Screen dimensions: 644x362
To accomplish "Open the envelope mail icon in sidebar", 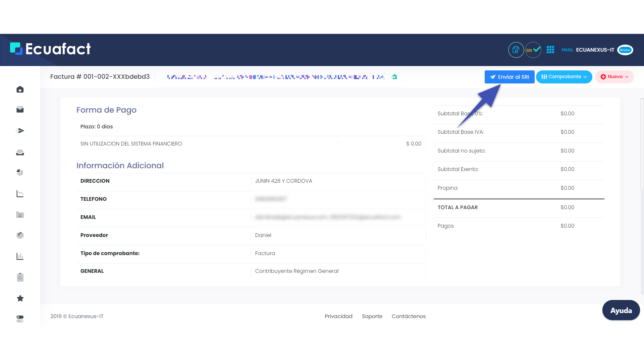I will pyautogui.click(x=20, y=110).
